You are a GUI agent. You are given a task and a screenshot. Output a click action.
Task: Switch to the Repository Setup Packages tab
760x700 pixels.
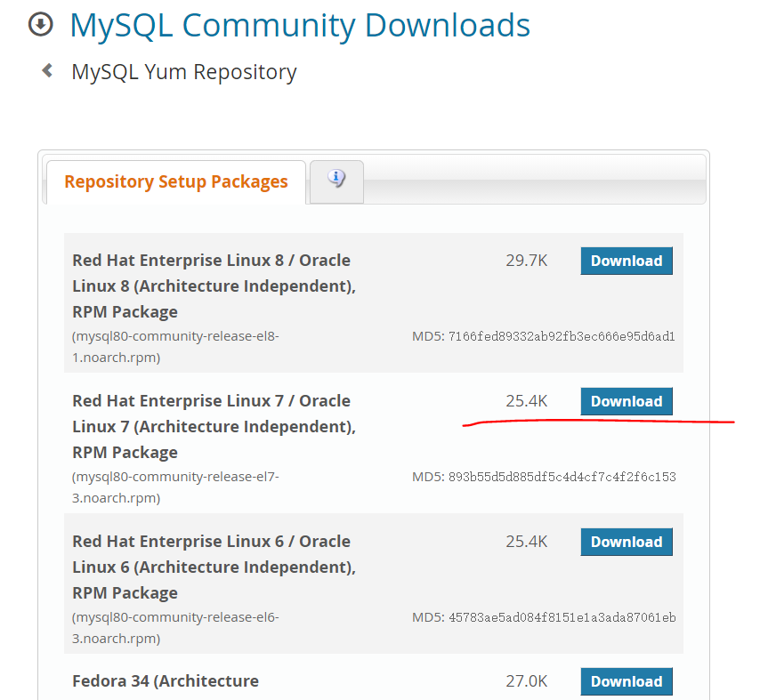point(176,182)
